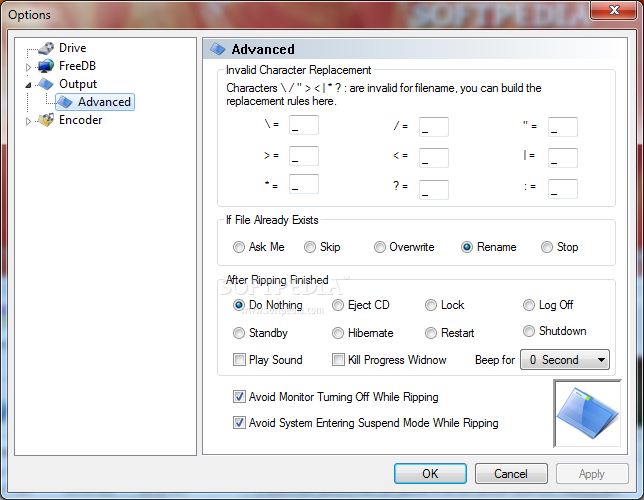Select the FreeDB tree item
The width and height of the screenshot is (644, 500).
(77, 66)
